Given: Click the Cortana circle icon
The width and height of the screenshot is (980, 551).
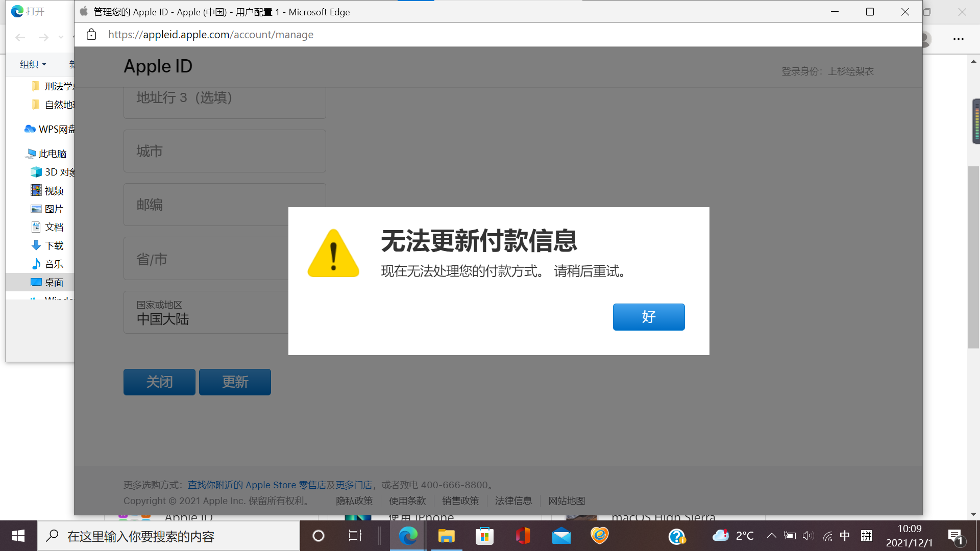Looking at the screenshot, I should point(318,536).
